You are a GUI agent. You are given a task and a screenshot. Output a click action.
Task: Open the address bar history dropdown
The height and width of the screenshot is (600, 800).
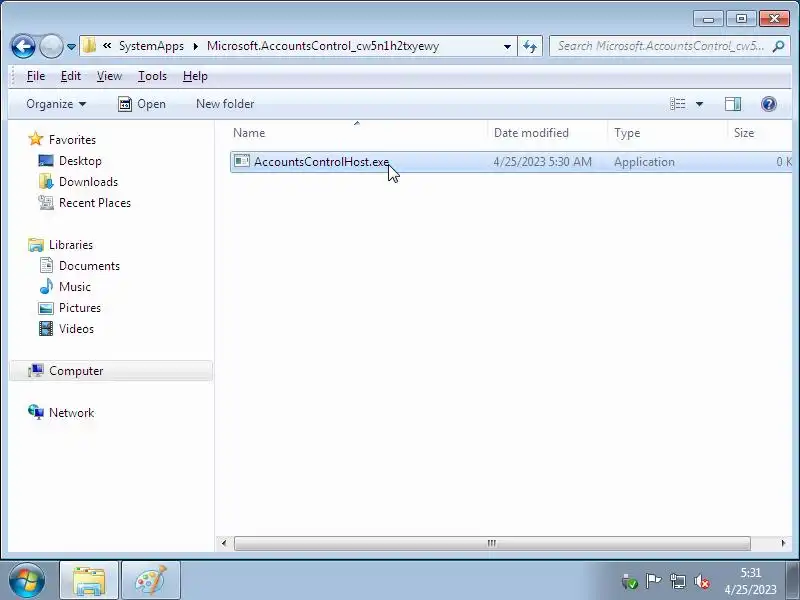[507, 46]
